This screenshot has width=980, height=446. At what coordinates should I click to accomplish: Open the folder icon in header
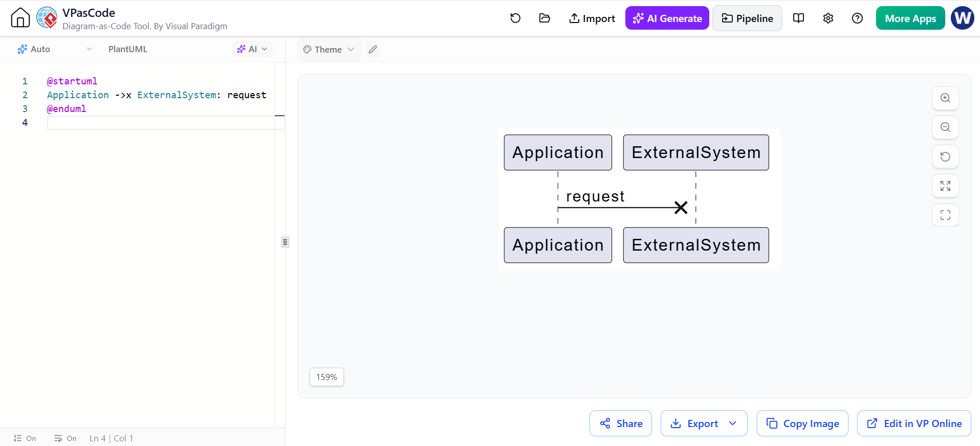pos(545,18)
